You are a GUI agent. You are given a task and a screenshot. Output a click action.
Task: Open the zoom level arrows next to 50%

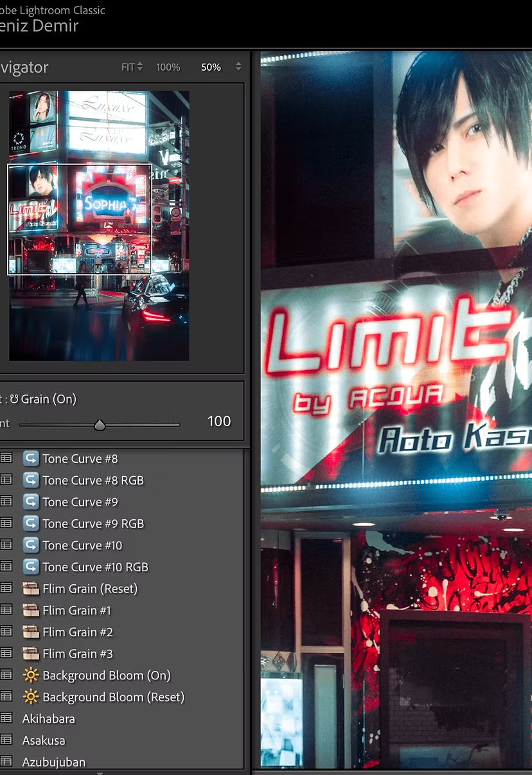coord(238,67)
